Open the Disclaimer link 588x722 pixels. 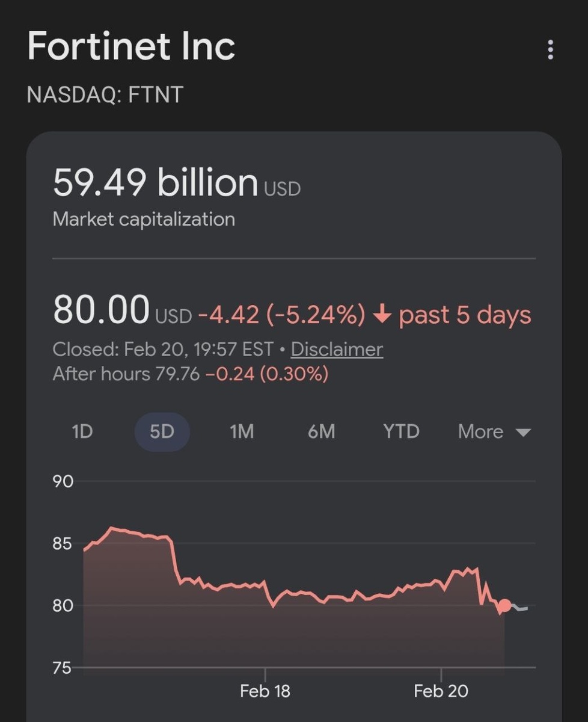coord(337,350)
